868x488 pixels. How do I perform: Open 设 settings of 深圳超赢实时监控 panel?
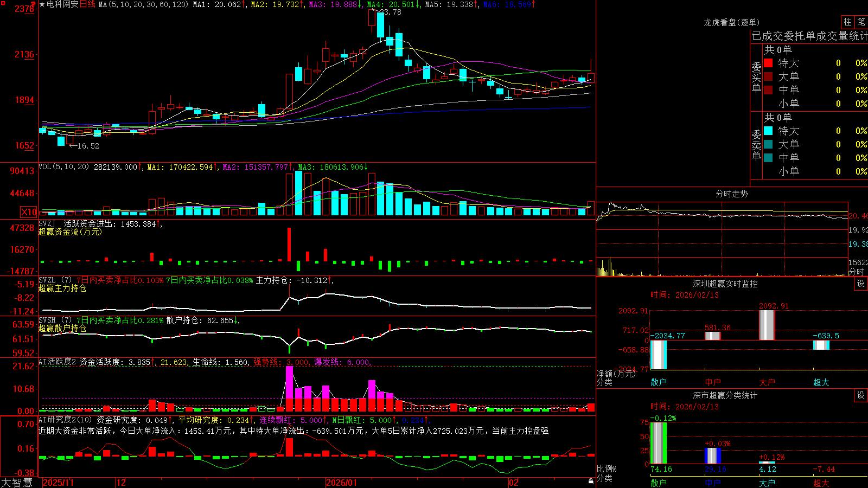(x=861, y=284)
